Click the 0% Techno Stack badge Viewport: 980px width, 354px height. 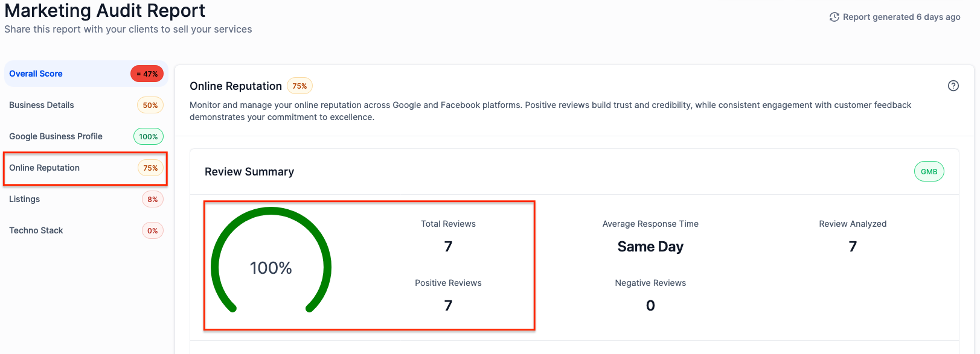click(153, 231)
